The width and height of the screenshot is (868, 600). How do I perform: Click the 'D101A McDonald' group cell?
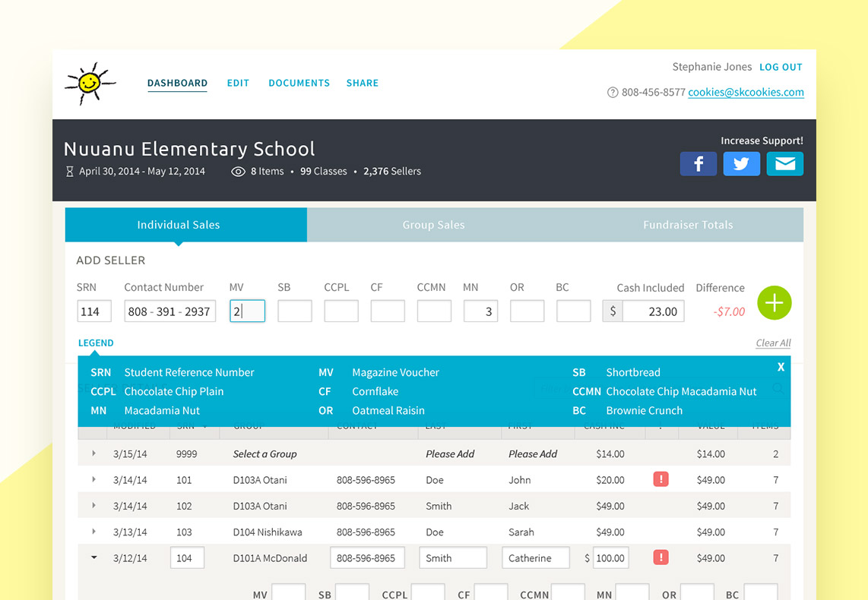pyautogui.click(x=270, y=558)
